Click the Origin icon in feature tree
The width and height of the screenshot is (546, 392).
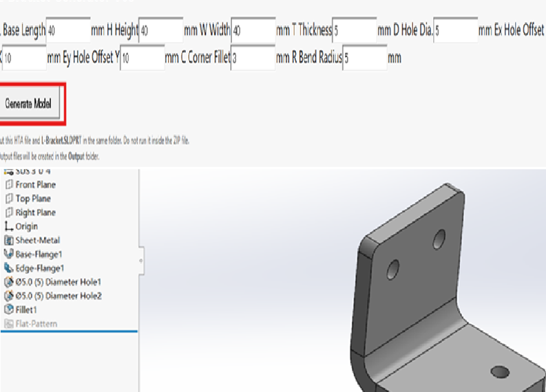[9, 226]
